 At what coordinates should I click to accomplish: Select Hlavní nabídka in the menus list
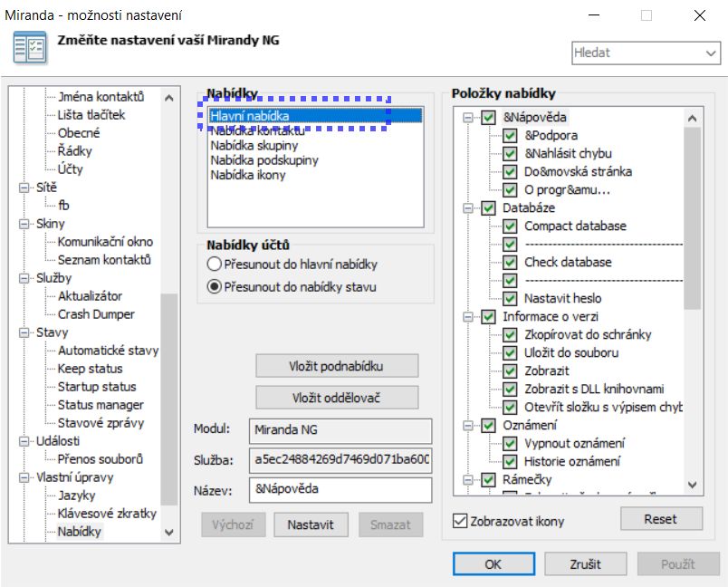pos(315,116)
